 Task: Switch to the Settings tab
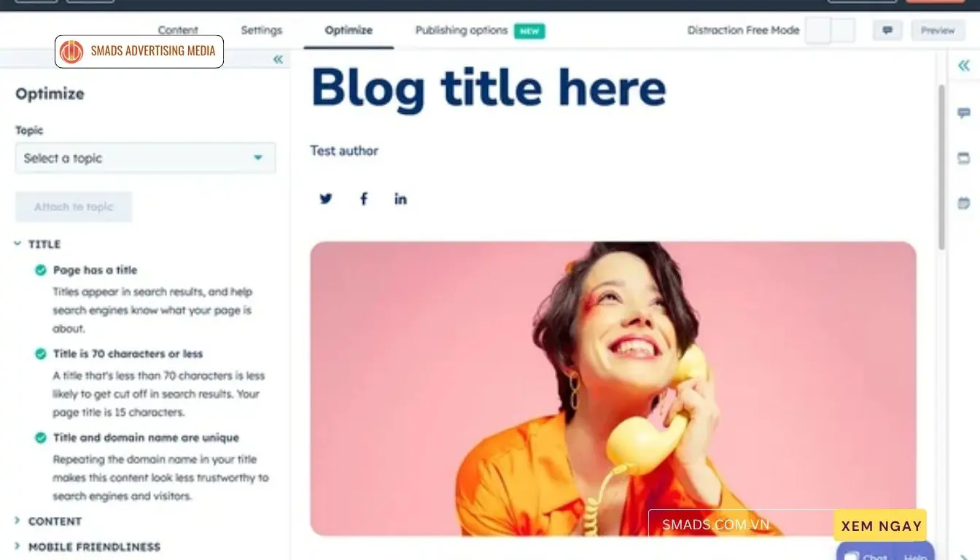point(261,31)
